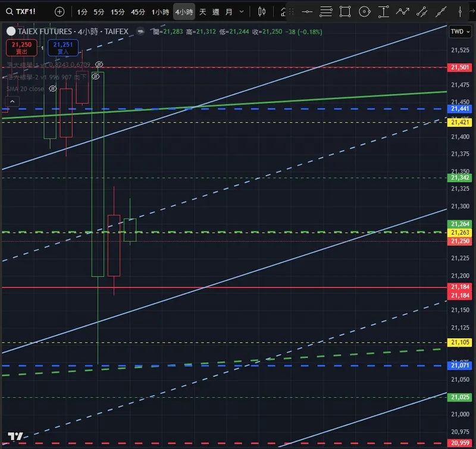Click the 收=21,250 close value

[x=267, y=32]
